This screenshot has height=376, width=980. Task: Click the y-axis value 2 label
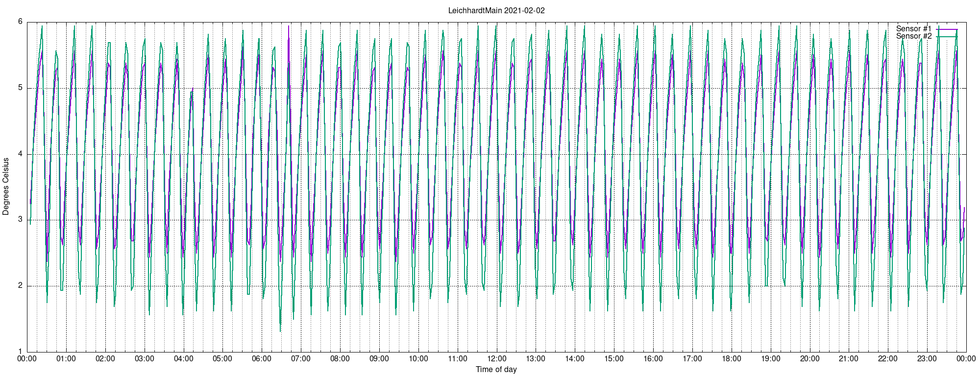21,285
